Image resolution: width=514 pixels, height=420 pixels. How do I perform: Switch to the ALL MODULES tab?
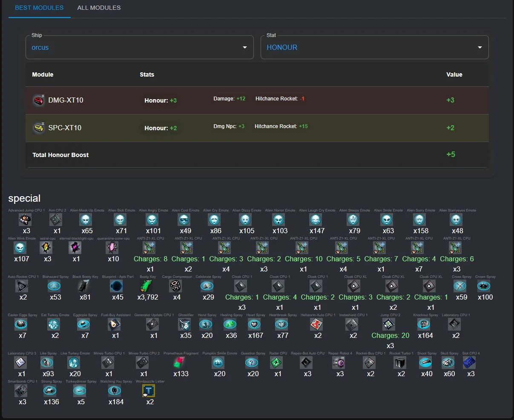(x=99, y=8)
